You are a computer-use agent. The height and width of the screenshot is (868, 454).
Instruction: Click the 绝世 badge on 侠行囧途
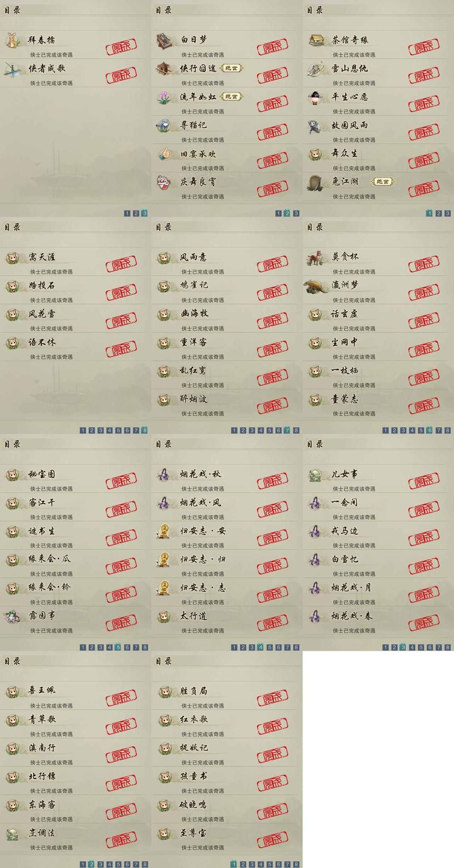pyautogui.click(x=232, y=68)
